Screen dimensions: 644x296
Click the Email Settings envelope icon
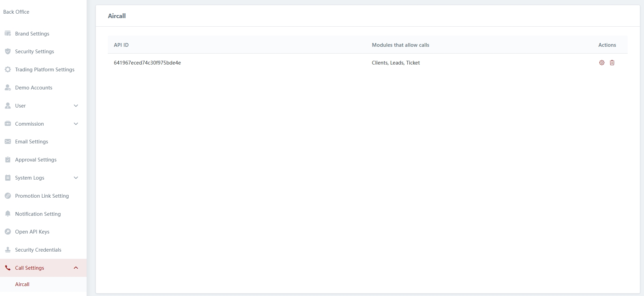[x=8, y=142]
